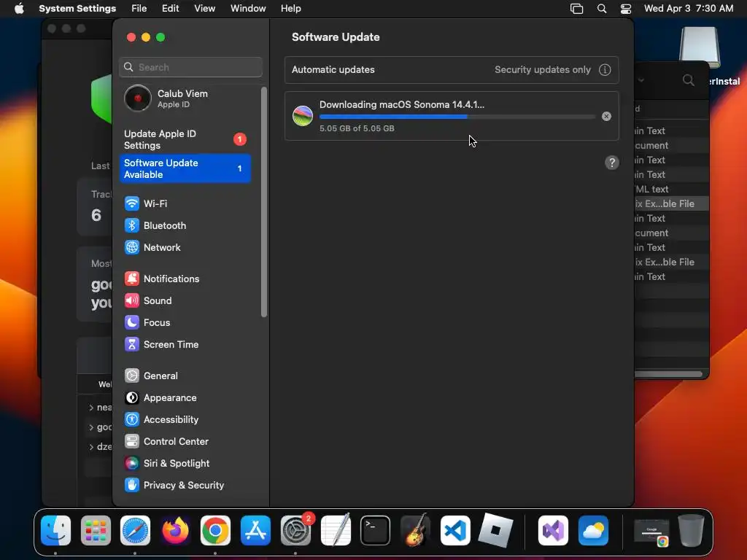The height and width of the screenshot is (560, 747).
Task: Open the File menu
Action: pyautogui.click(x=139, y=8)
